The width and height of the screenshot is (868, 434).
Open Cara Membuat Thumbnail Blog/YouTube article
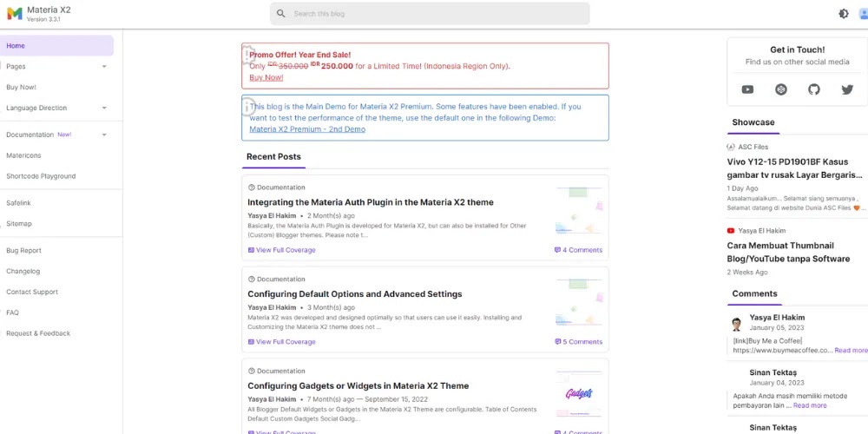[x=788, y=253]
